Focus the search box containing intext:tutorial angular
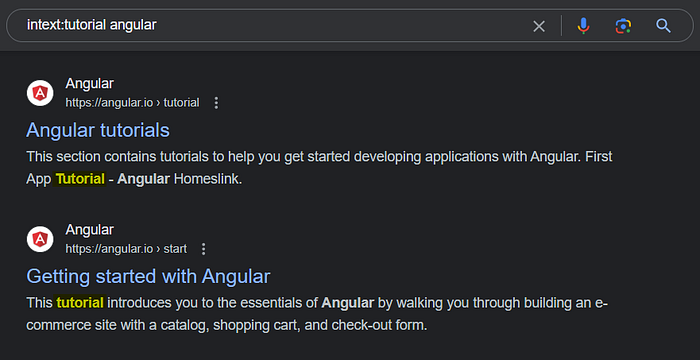 (x=268, y=25)
